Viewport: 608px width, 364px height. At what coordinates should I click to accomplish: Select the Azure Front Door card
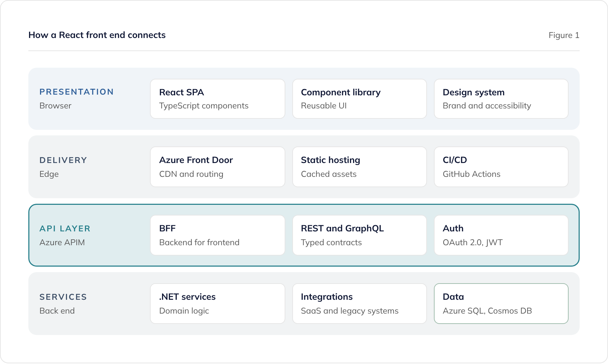click(x=218, y=167)
